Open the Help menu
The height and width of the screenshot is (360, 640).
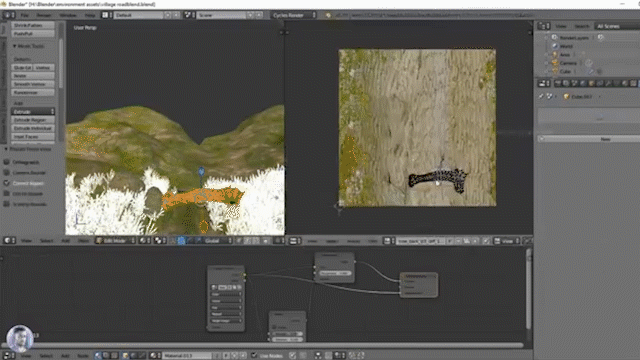pos(90,15)
